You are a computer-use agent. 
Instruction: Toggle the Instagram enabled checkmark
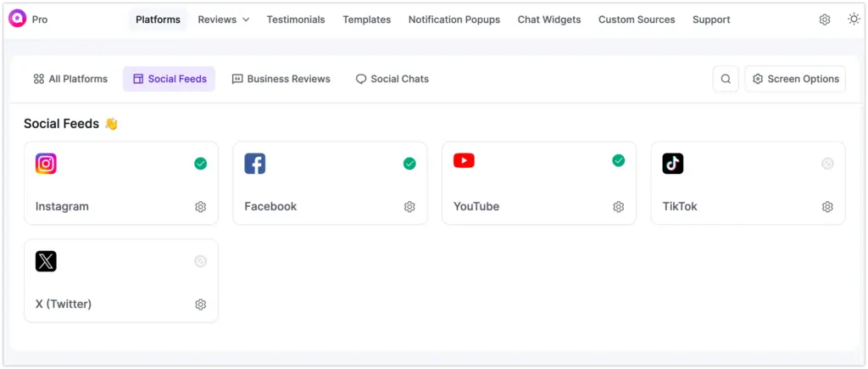click(x=200, y=164)
